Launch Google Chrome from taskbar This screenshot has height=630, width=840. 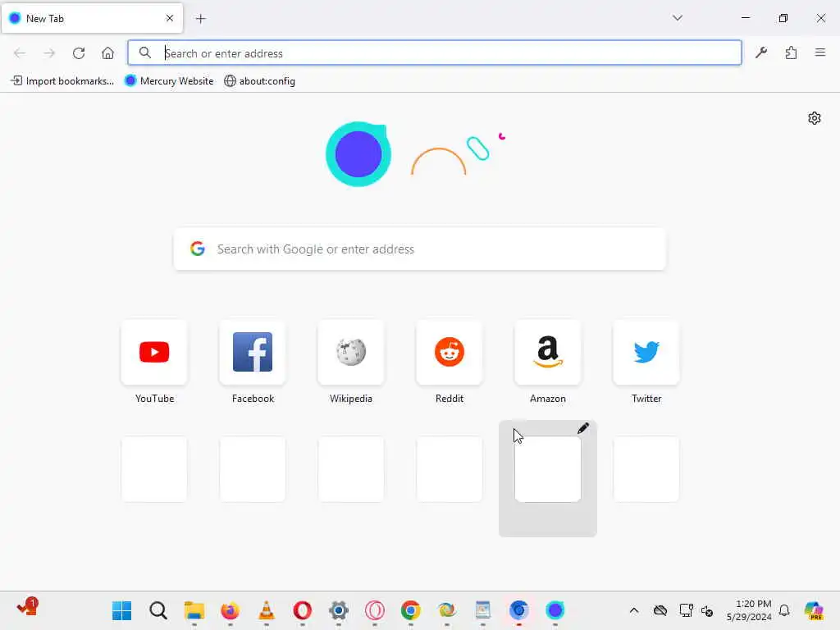point(411,610)
